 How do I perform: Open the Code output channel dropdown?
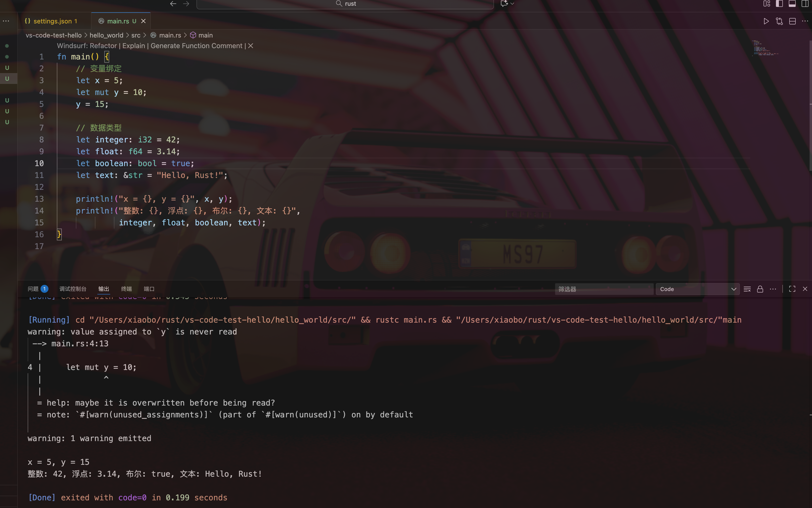click(x=697, y=289)
